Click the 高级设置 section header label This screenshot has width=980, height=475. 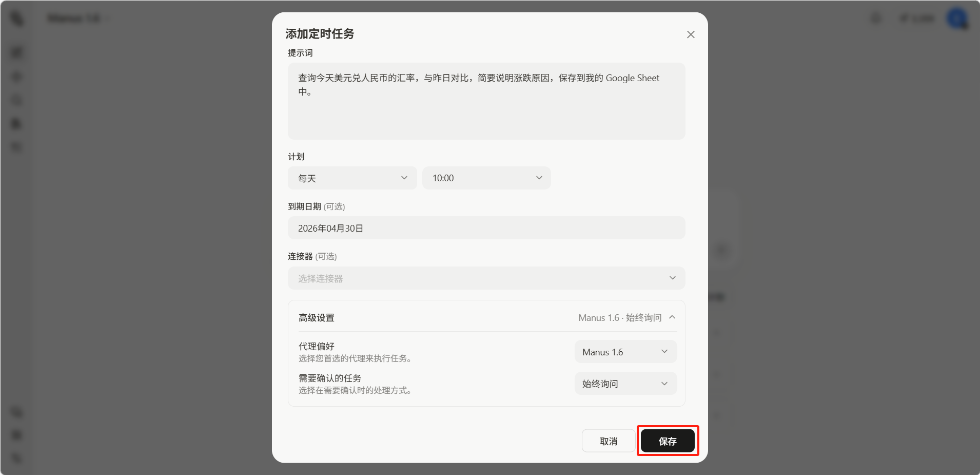(x=317, y=318)
